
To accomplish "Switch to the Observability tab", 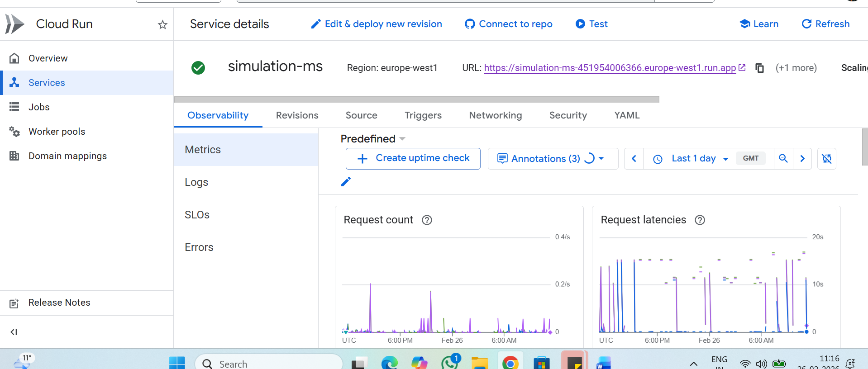I will coord(218,115).
